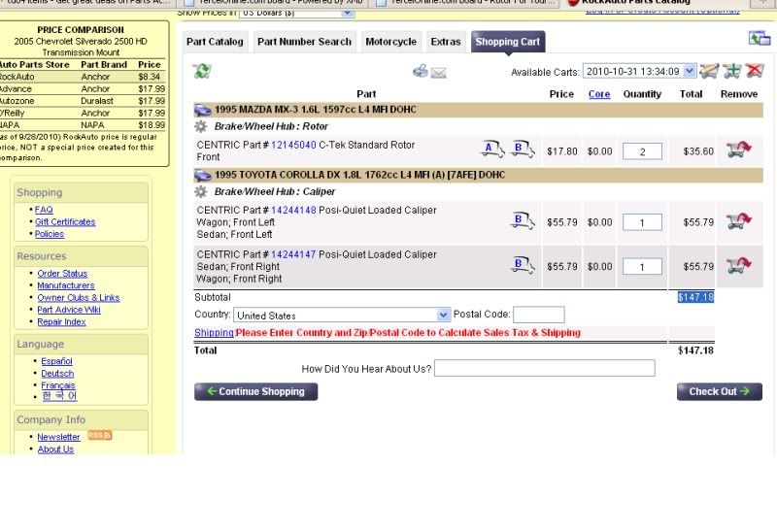
Task: Open the Gift Certificates link
Action: (65, 222)
